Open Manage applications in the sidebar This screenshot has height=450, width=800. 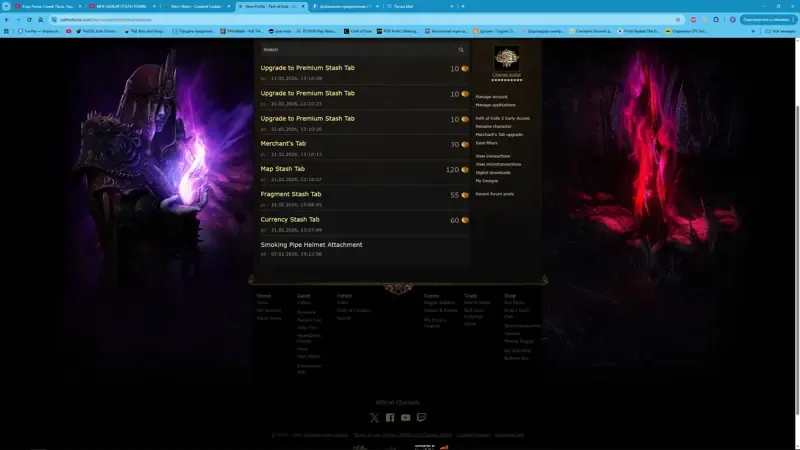click(x=495, y=105)
